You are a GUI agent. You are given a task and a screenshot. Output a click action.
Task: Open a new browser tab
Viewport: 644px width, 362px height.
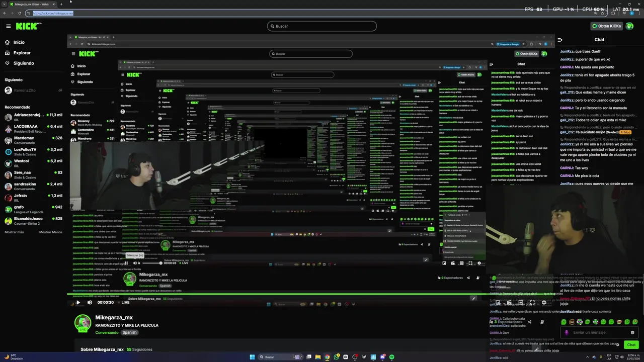click(61, 4)
